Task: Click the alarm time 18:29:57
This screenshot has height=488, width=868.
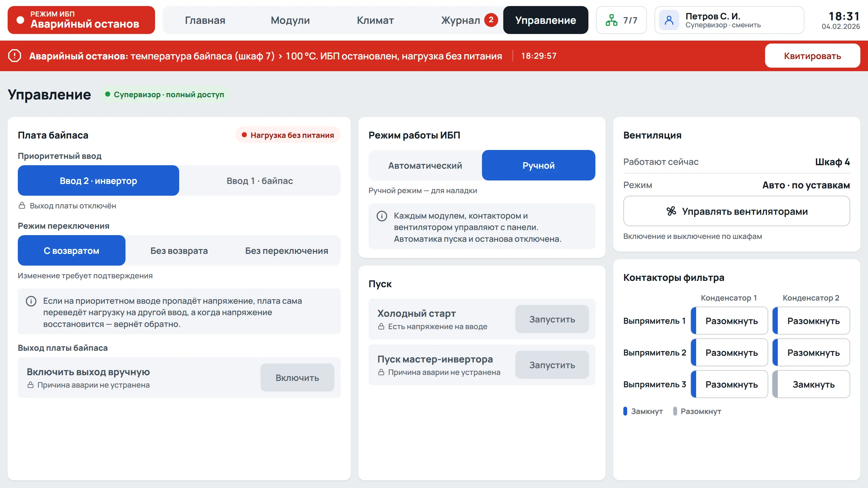Action: [539, 56]
